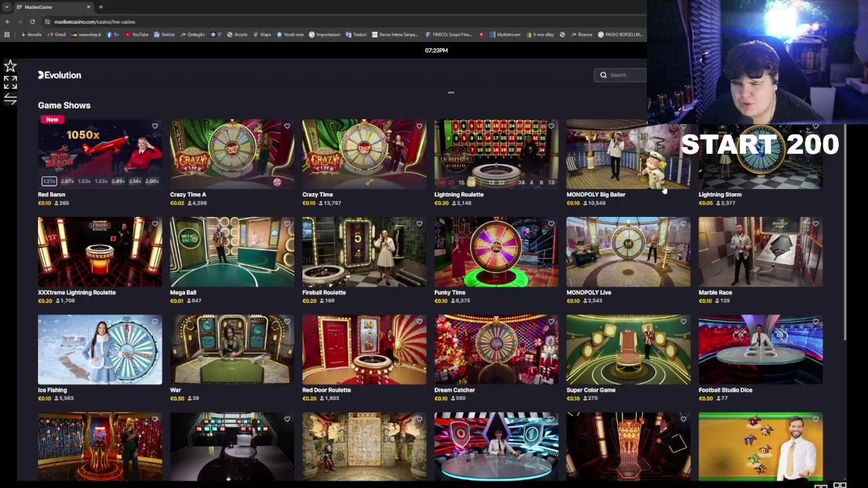The height and width of the screenshot is (488, 868).
Task: Click the swap arrows icon in left sidebar
Action: (x=10, y=99)
